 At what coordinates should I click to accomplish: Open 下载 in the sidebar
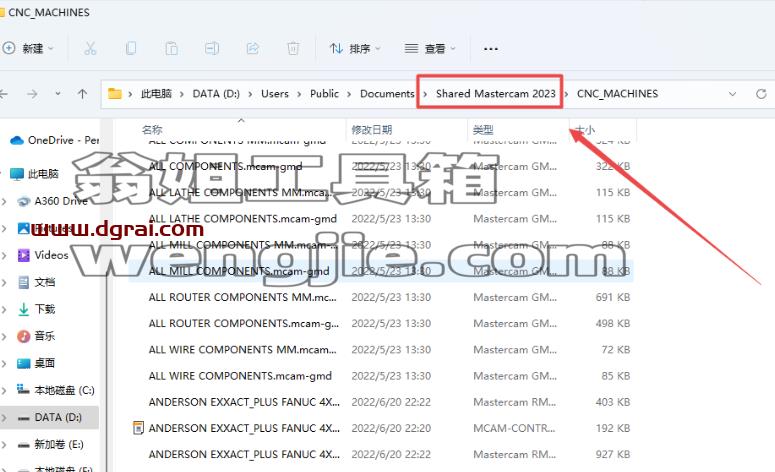pos(37,309)
